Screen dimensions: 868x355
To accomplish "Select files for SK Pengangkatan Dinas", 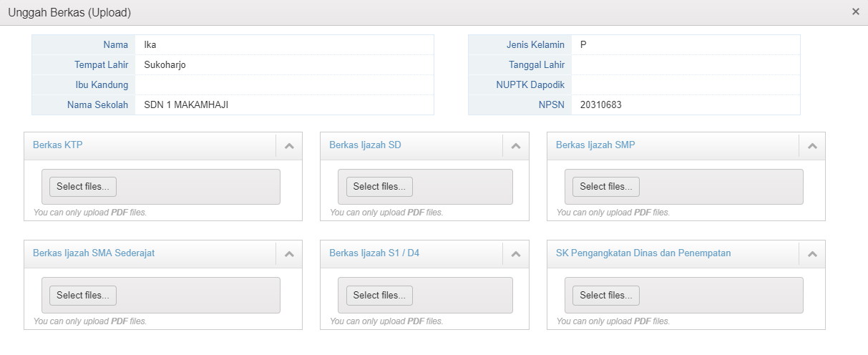I will coord(606,295).
